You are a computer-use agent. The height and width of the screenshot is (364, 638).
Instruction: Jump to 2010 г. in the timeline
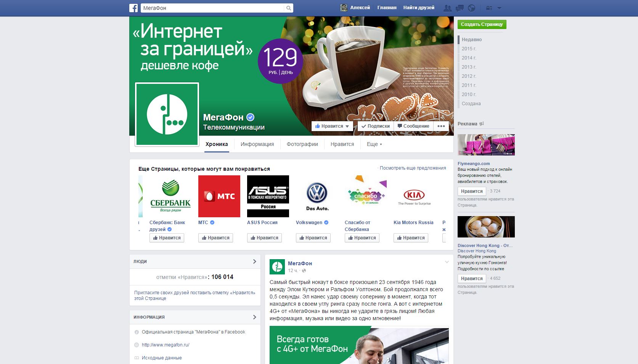point(469,95)
